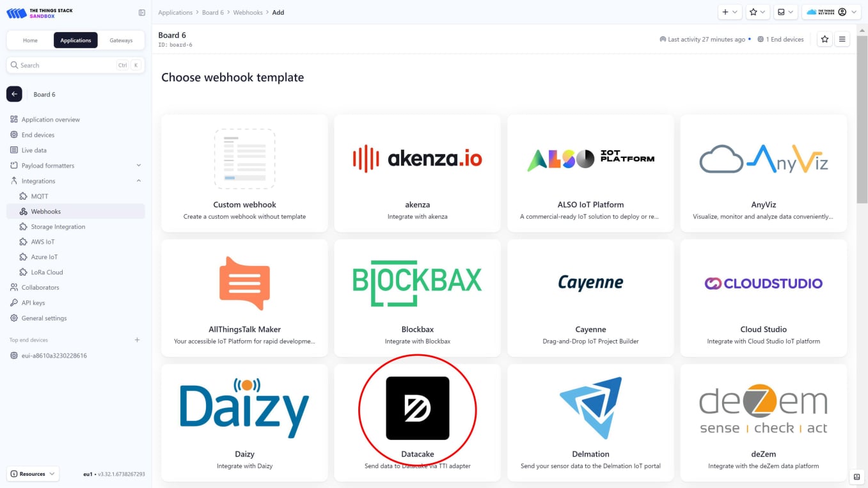Switch to the Gateways tab

(121, 40)
